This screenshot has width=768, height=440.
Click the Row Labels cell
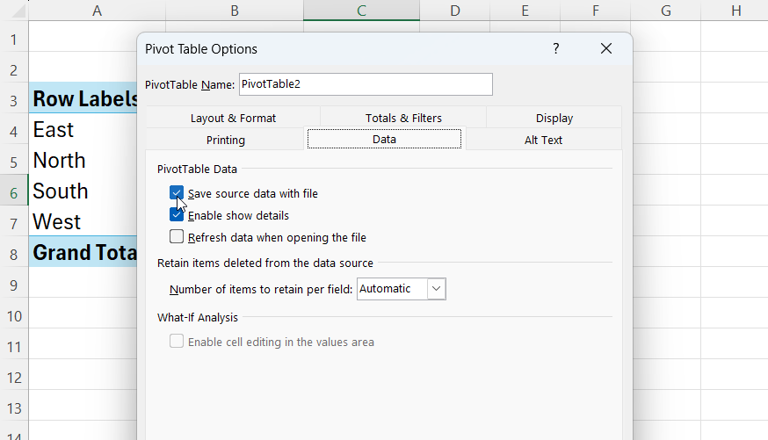(83, 99)
